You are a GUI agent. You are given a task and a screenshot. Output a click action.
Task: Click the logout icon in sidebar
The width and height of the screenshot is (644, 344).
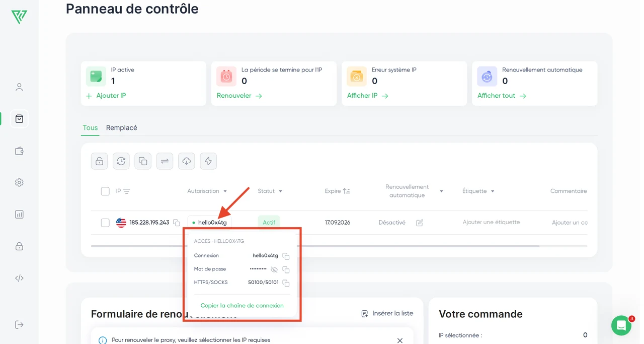coord(19,324)
